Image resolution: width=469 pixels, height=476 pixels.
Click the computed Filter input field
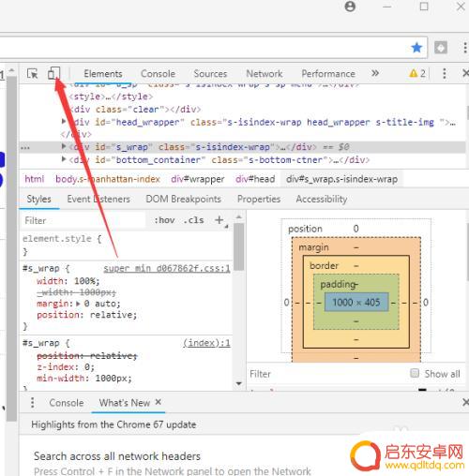[325, 374]
